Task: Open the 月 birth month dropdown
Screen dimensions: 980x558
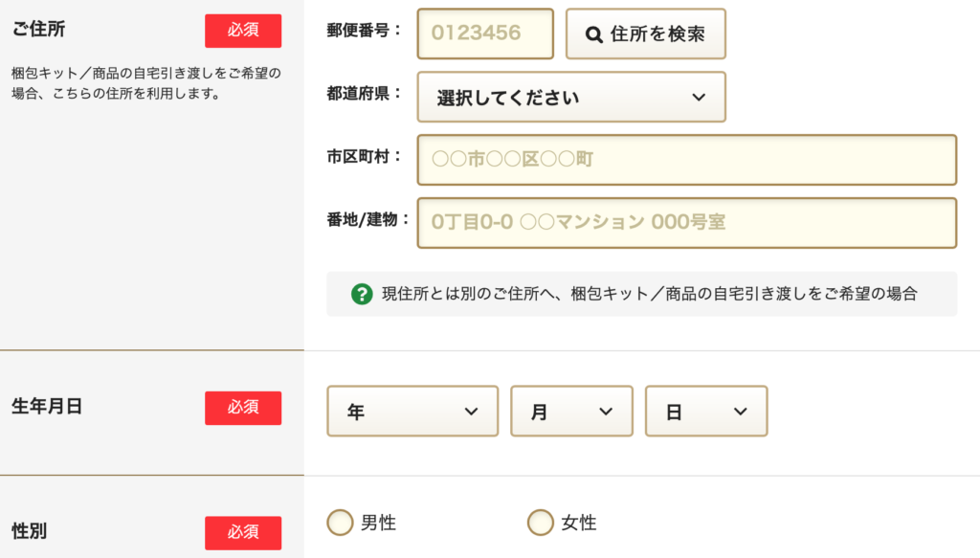Action: point(571,412)
